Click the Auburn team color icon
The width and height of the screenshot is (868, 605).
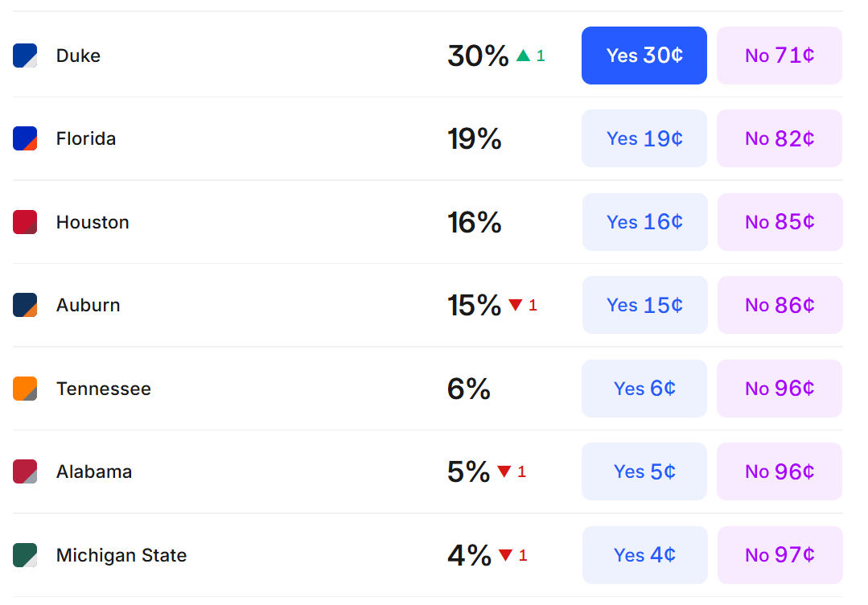pos(25,305)
